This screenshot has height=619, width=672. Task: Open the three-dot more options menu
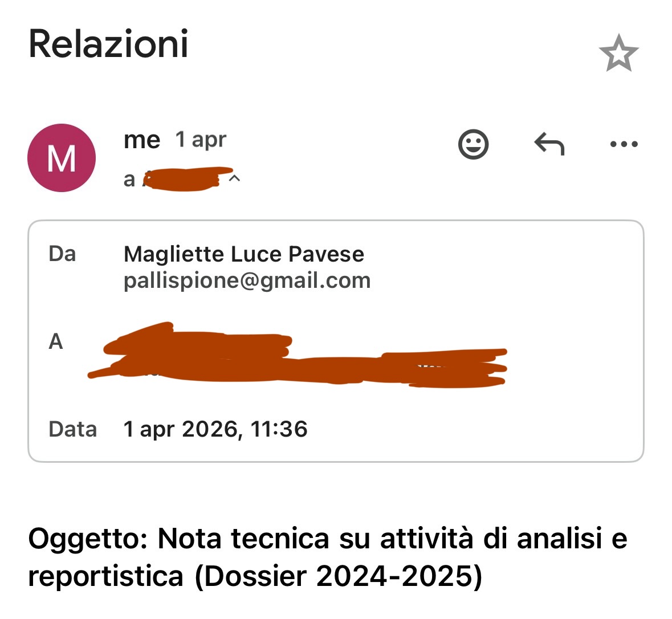(x=624, y=144)
